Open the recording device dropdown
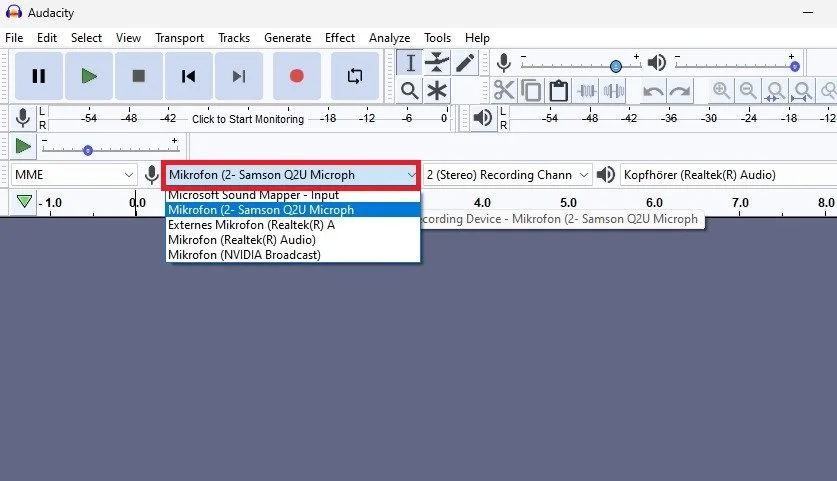The width and height of the screenshot is (837, 481). [x=291, y=175]
